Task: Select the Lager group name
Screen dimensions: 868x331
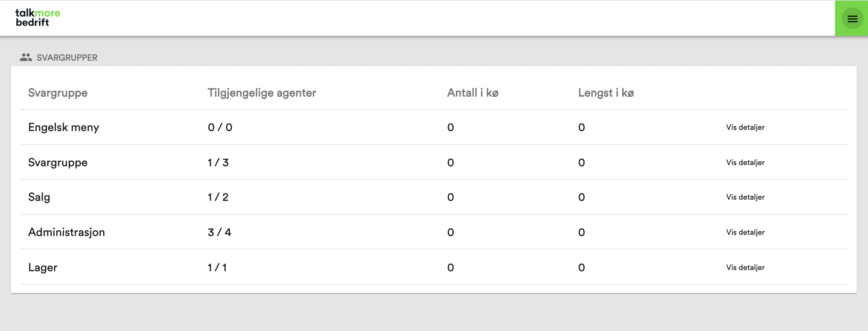Action: pyautogui.click(x=43, y=268)
